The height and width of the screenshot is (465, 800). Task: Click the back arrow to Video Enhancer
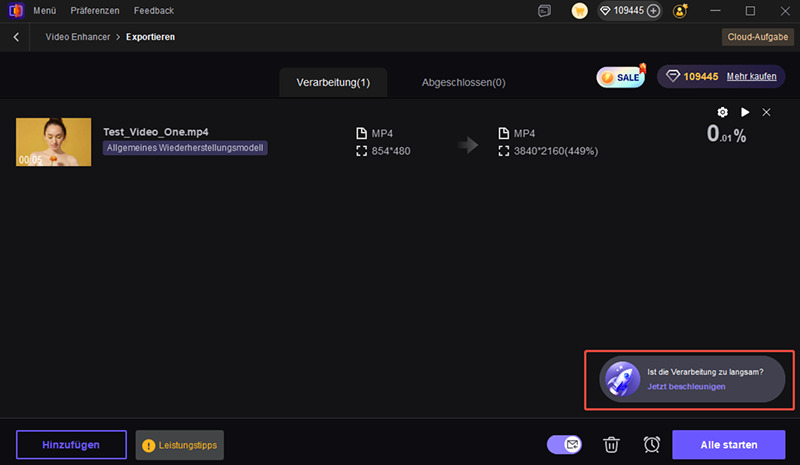tap(16, 37)
